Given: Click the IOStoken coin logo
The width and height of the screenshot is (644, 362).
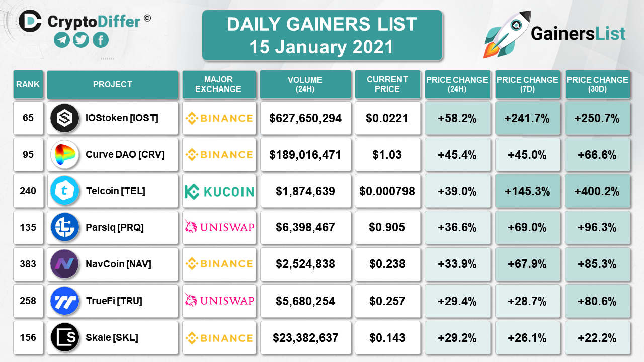Looking at the screenshot, I should pyautogui.click(x=64, y=118).
